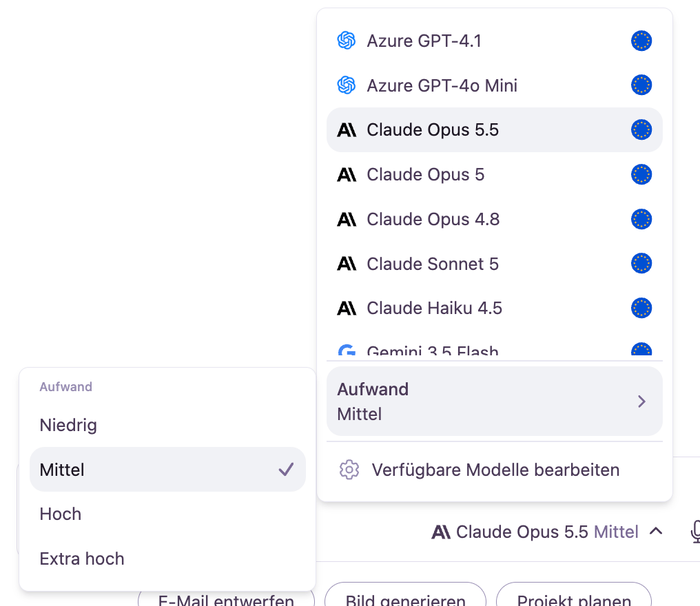Click the Anthropic logo beside Claude Opus 4.8

(x=347, y=219)
